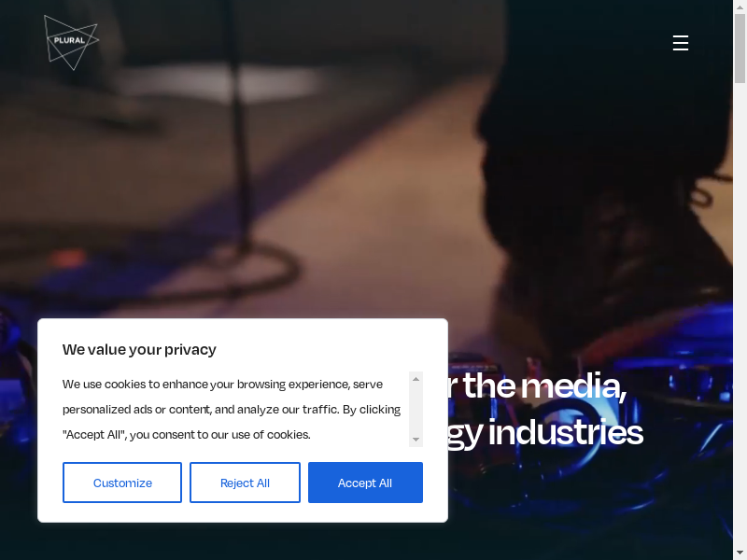Click the page scrollbar thumb
Viewport: 747px width, 560px height.
740,49
